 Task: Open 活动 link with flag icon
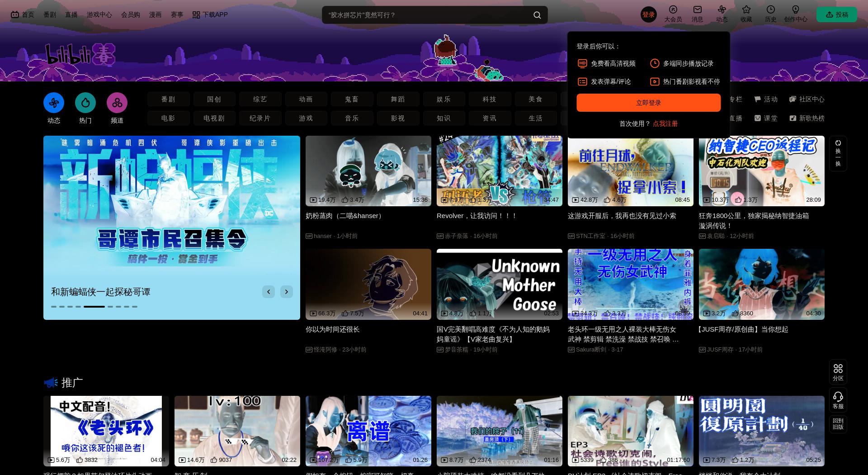click(766, 99)
